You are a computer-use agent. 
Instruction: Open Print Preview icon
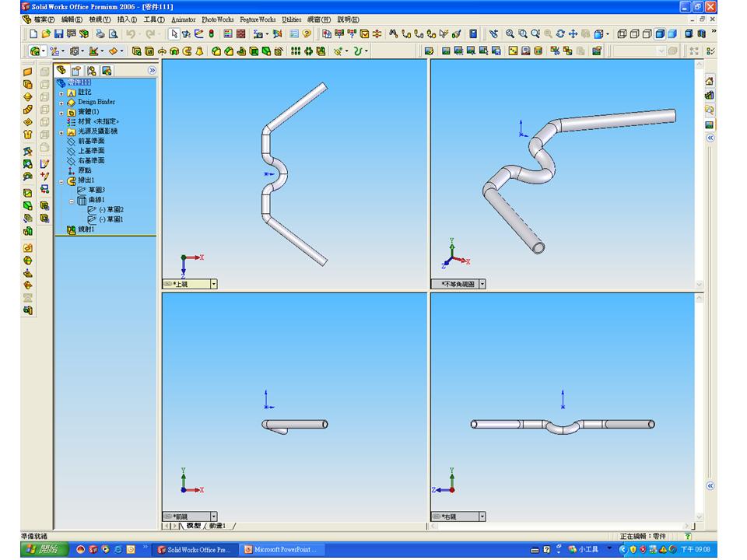click(113, 33)
